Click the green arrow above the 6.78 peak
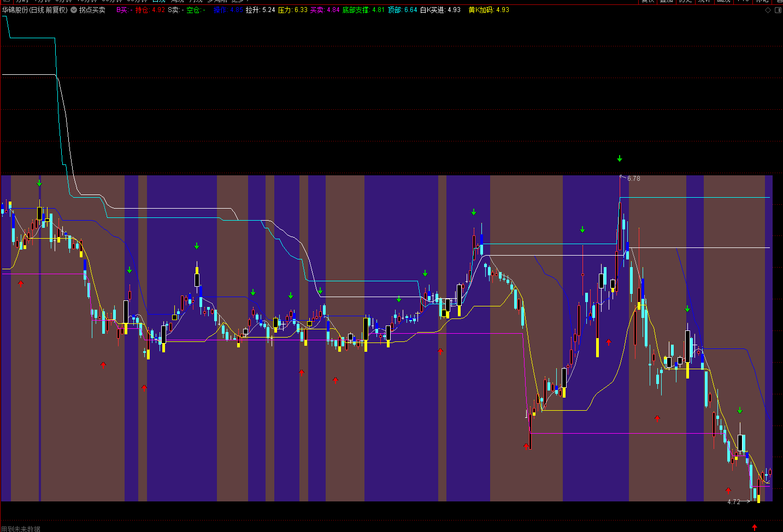This screenshot has width=783, height=532. [620, 158]
